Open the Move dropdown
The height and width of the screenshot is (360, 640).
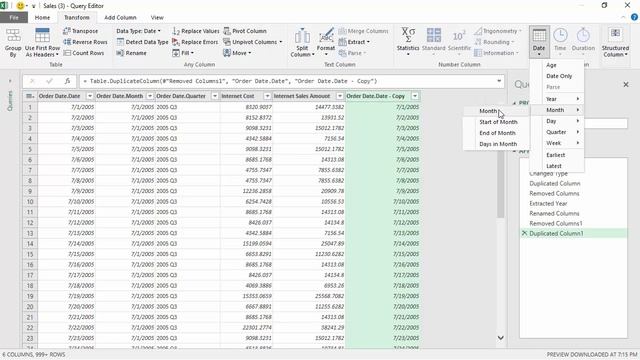[x=237, y=53]
